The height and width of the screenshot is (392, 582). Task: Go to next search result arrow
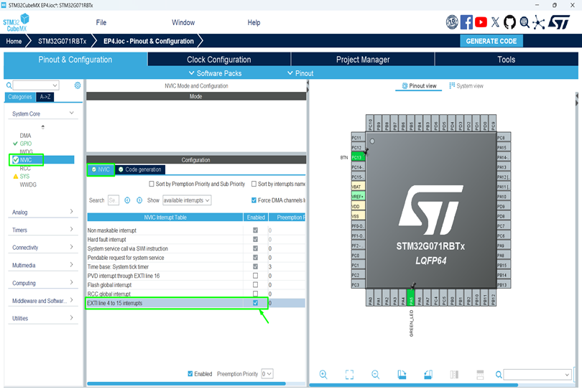[139, 200]
